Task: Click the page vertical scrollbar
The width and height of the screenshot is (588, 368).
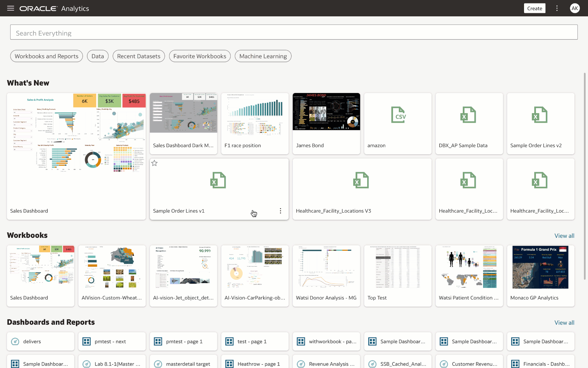Action: tap(585, 176)
